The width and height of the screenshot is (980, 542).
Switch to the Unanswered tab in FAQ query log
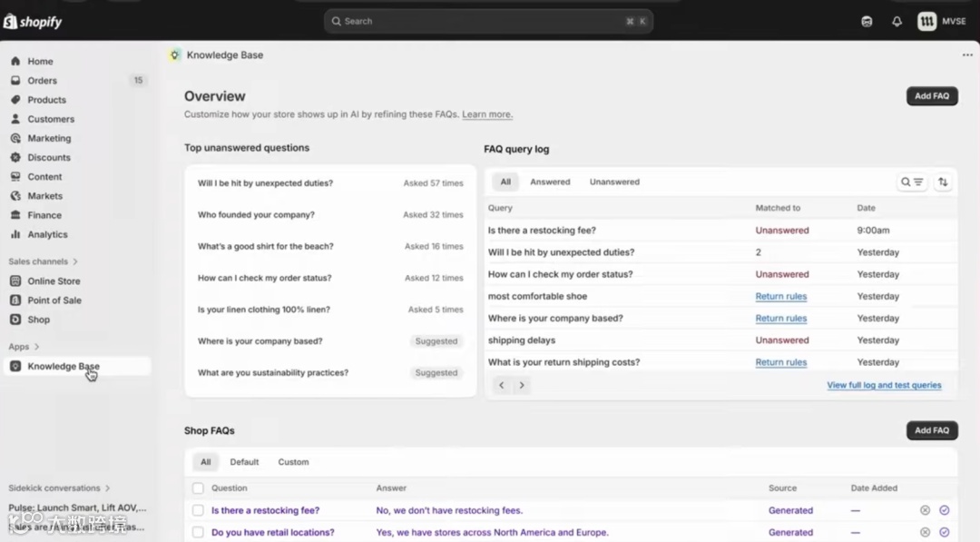(614, 182)
